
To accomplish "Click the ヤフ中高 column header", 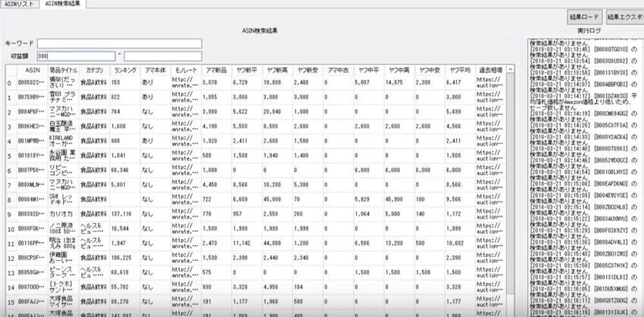I will [x=400, y=70].
